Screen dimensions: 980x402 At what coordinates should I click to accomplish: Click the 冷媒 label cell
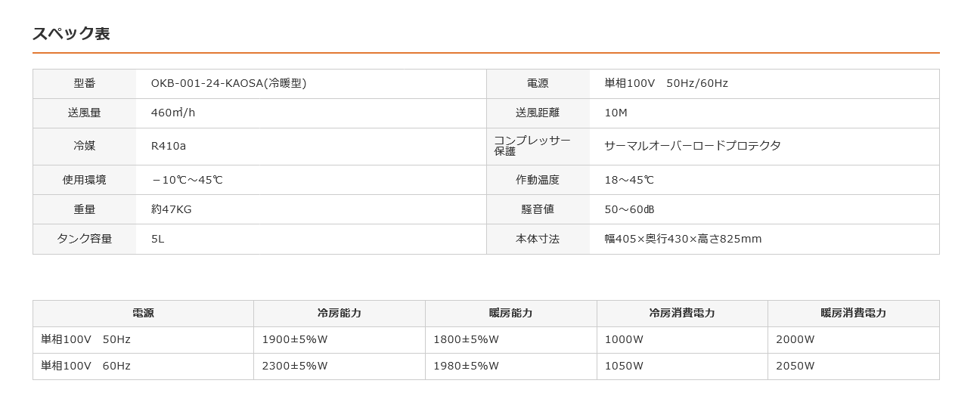click(85, 146)
